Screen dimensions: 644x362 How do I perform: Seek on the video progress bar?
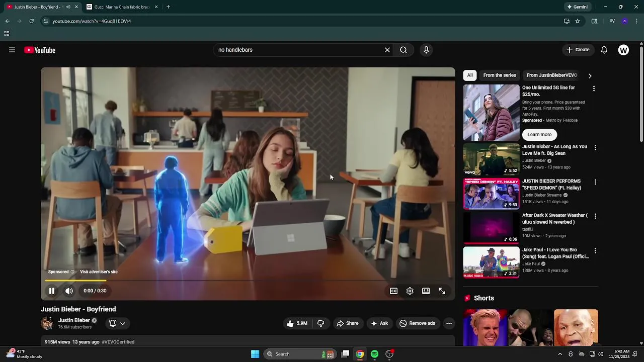point(248,281)
